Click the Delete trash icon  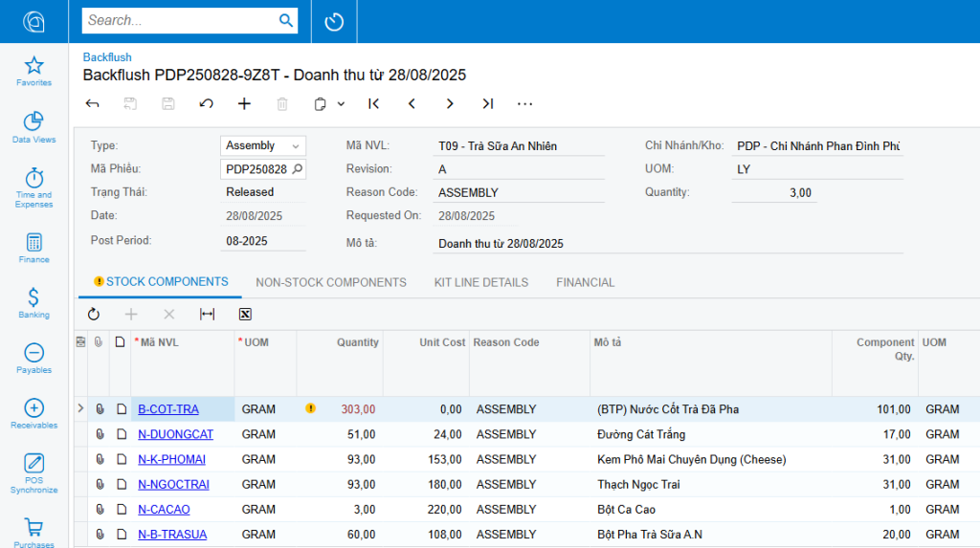click(x=282, y=103)
